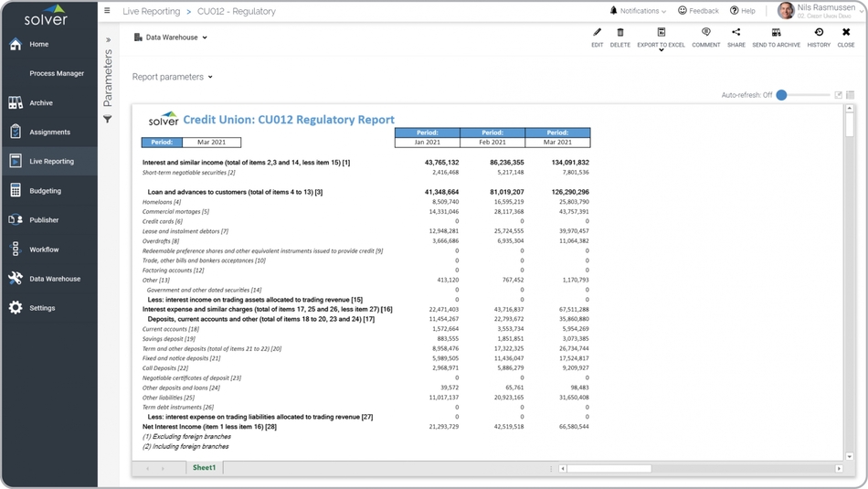Click the horizontal scrollbar of the report
This screenshot has height=489, width=868.
609,469
